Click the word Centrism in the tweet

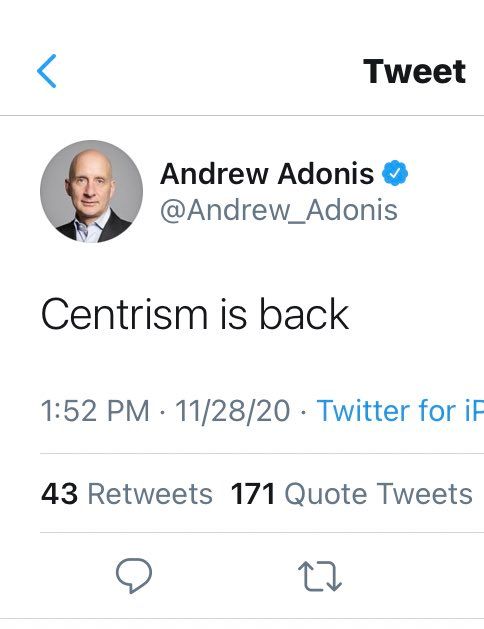point(124,314)
